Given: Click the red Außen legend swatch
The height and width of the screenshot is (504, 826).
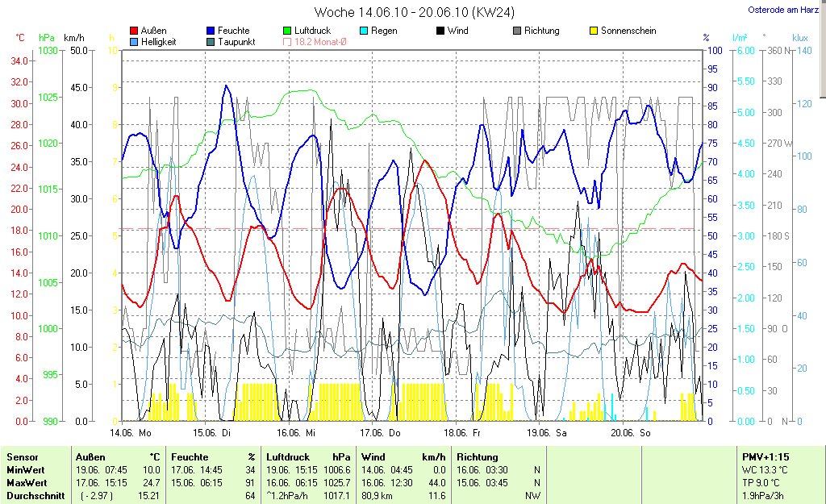Looking at the screenshot, I should click(134, 31).
